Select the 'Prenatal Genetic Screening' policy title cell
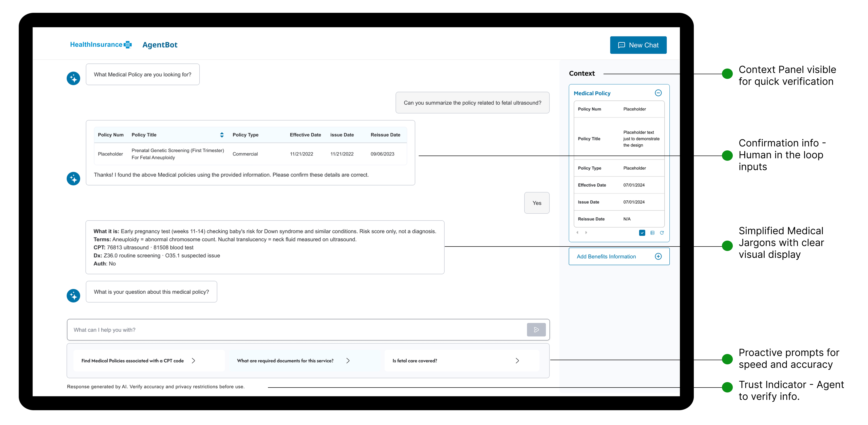Image resolution: width=868 pixels, height=425 pixels. coord(178,154)
